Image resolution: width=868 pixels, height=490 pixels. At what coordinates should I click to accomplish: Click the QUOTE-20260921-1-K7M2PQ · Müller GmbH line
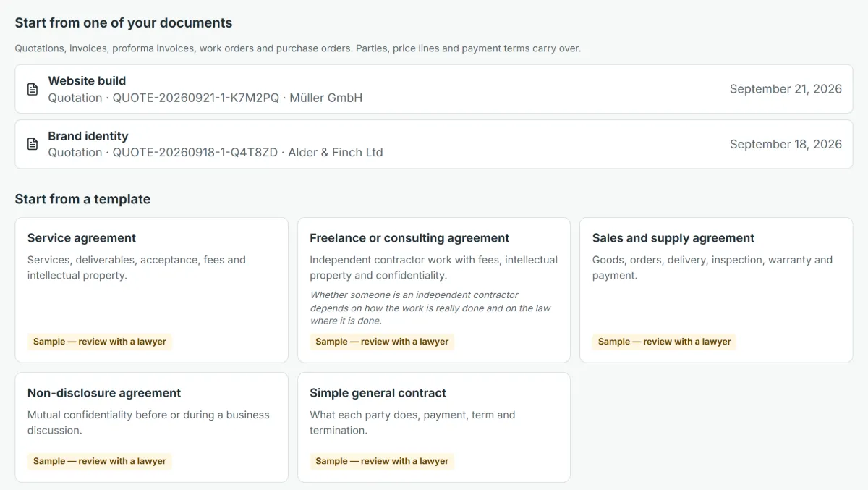[x=205, y=98]
